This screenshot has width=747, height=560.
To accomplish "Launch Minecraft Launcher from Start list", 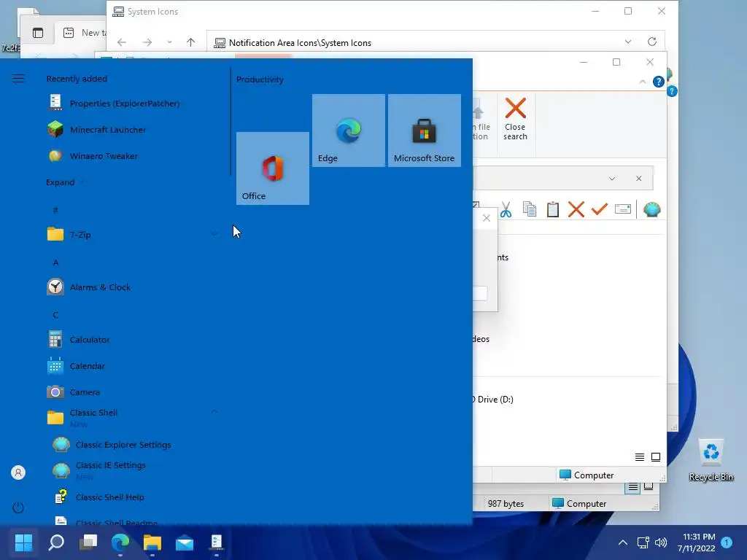I will coord(108,130).
